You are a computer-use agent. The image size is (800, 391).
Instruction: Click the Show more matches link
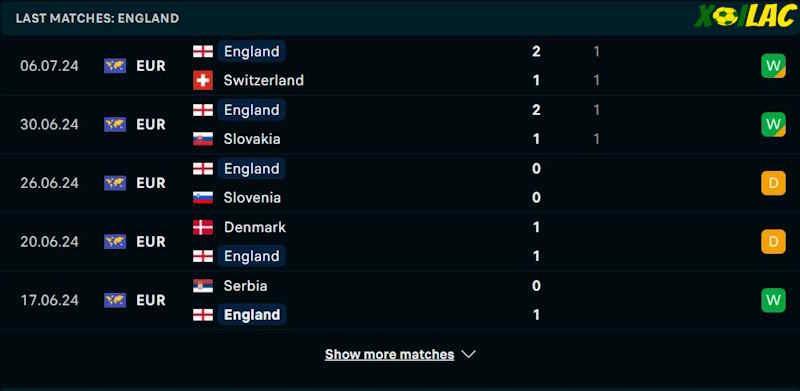tap(389, 354)
